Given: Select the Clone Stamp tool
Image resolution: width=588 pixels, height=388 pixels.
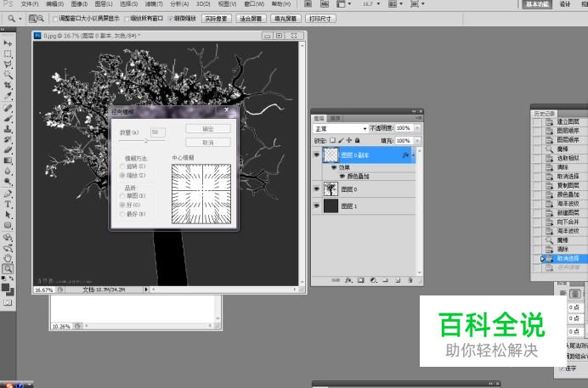Looking at the screenshot, I should click(8, 129).
